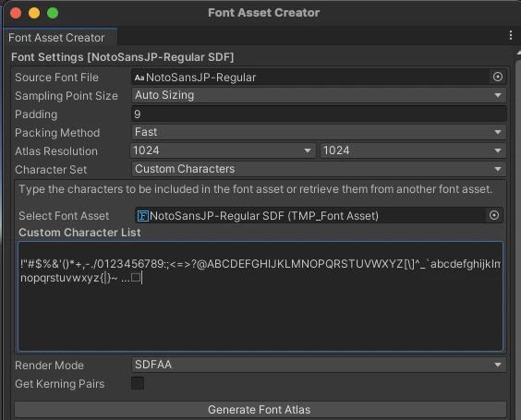Click the Sampling Point Size label
The image size is (521, 420).
[x=67, y=96]
